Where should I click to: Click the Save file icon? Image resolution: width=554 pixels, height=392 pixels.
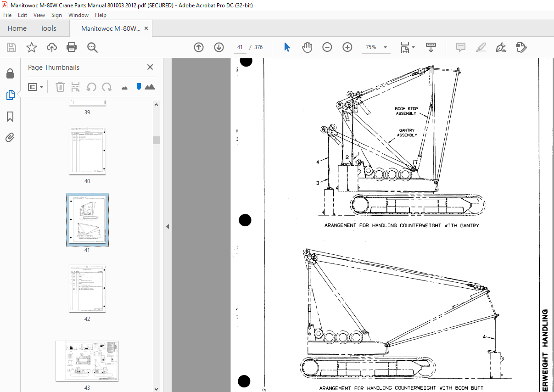(x=11, y=47)
